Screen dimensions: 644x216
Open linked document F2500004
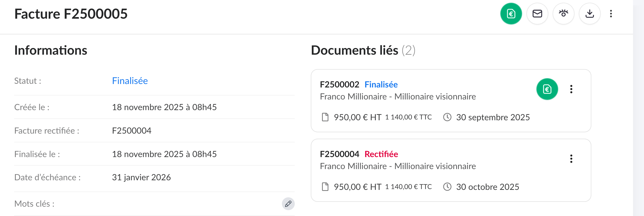[339, 154]
